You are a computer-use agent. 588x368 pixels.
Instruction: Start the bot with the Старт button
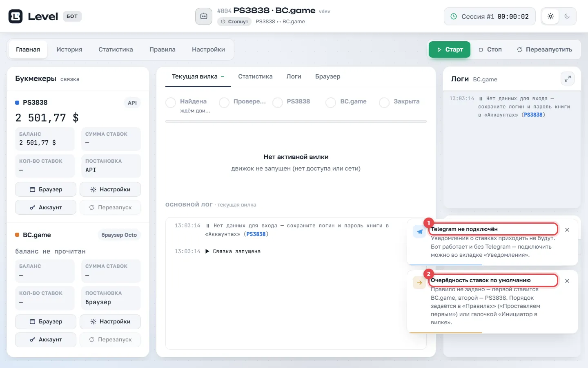[x=450, y=49]
